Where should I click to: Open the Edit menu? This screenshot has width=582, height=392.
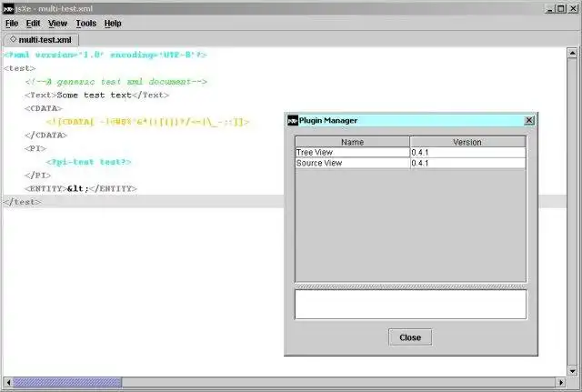(33, 24)
